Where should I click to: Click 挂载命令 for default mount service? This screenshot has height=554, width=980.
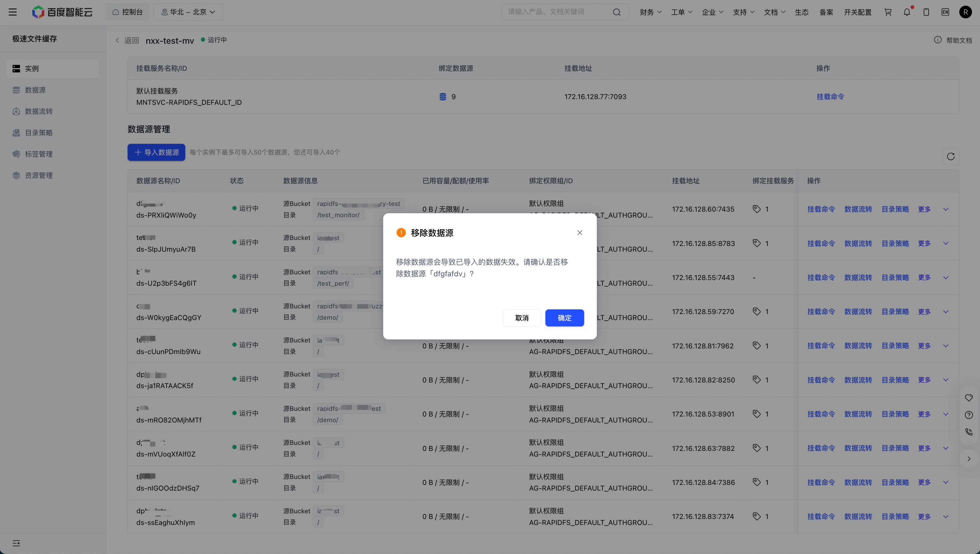tap(830, 97)
